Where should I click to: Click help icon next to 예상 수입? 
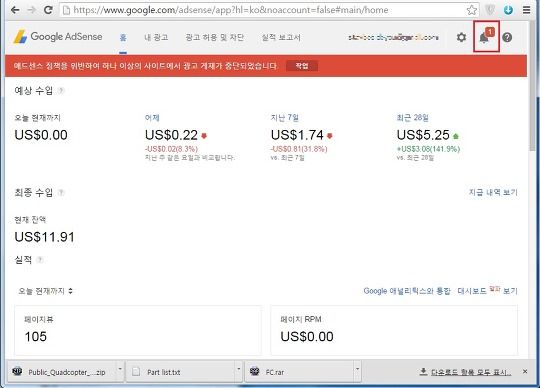click(x=61, y=91)
